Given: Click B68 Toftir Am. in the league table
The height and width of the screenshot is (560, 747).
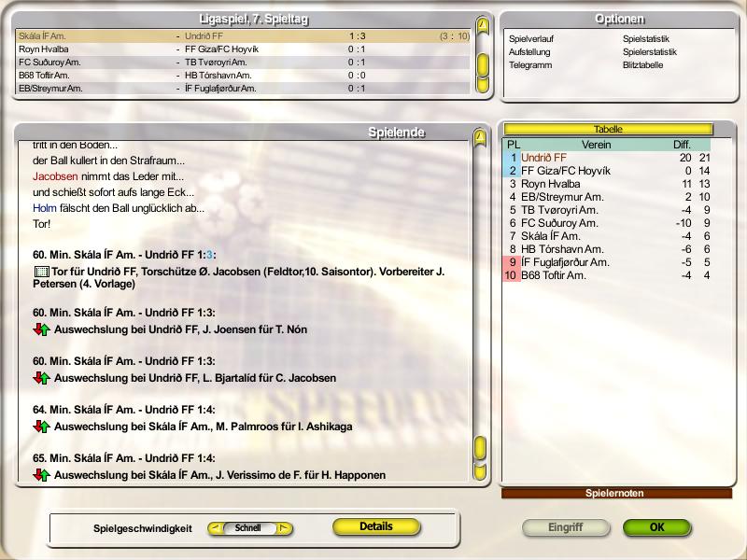Looking at the screenshot, I should [x=553, y=275].
